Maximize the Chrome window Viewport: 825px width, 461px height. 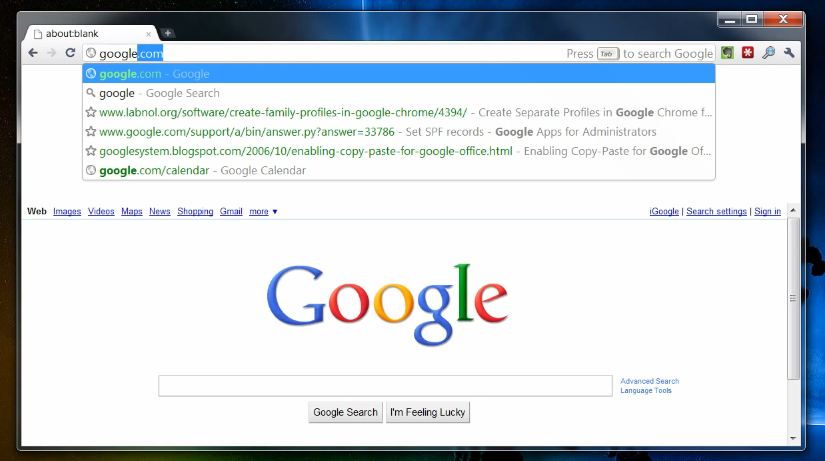pyautogui.click(x=752, y=19)
